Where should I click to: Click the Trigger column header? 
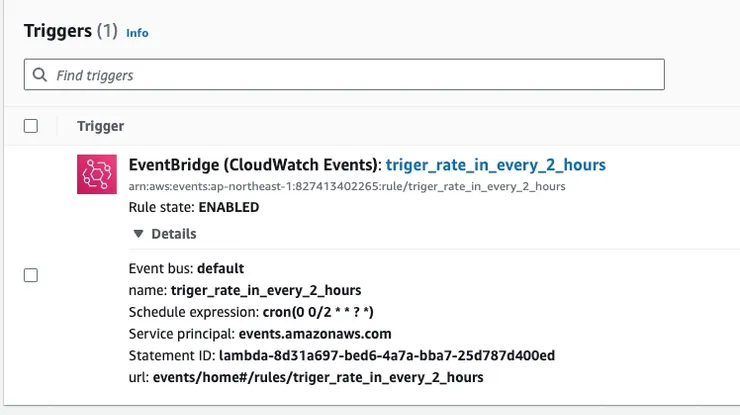(101, 126)
